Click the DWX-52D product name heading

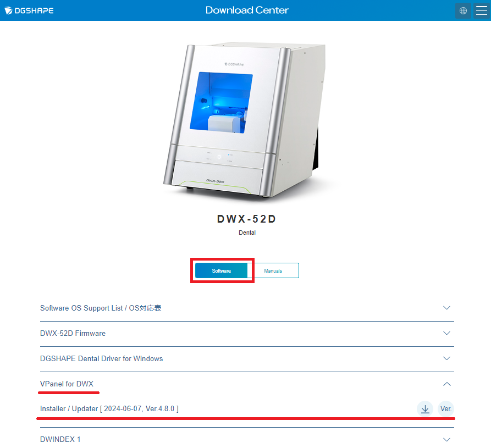[247, 219]
